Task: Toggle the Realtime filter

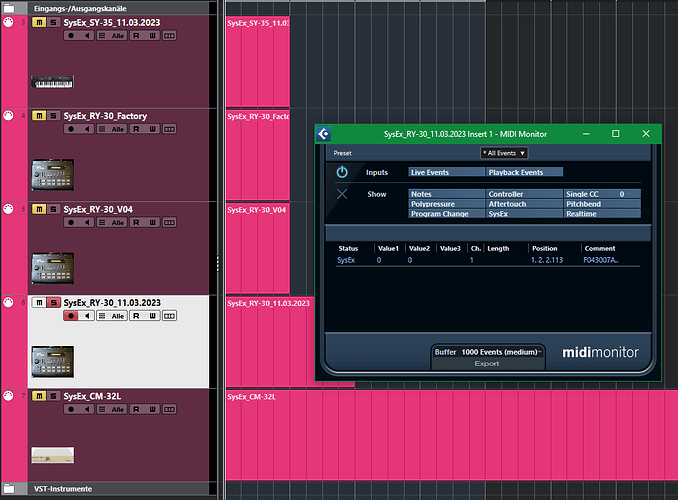Action: pyautogui.click(x=602, y=214)
